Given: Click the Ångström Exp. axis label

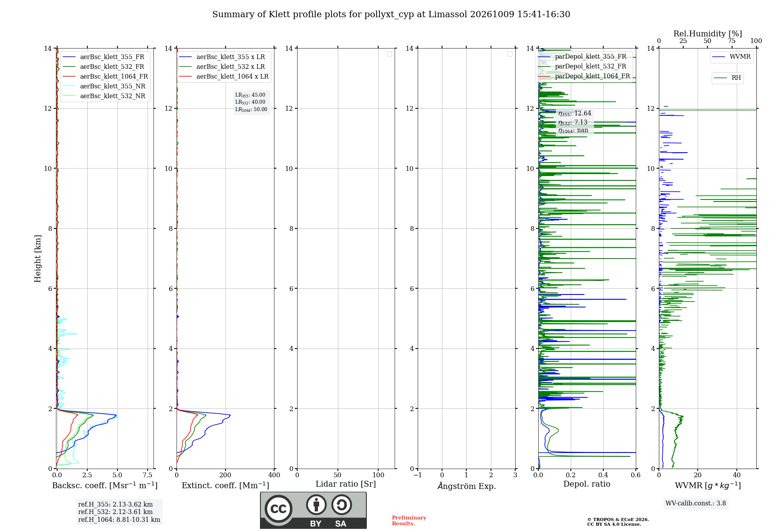Looking at the screenshot, I should (x=467, y=486).
